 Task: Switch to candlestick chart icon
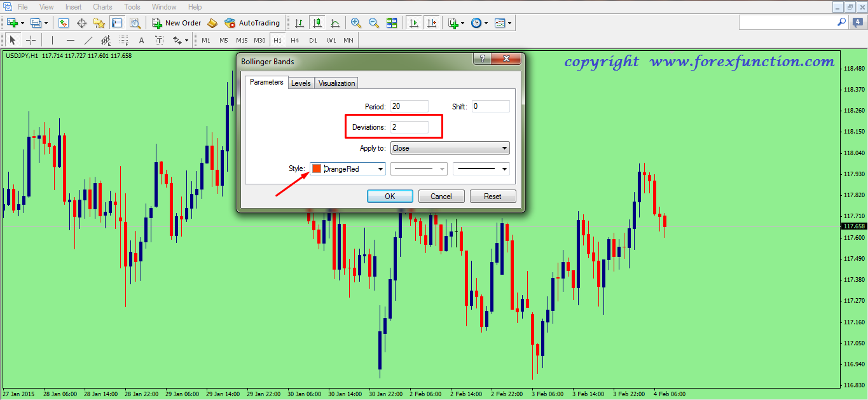pos(317,23)
